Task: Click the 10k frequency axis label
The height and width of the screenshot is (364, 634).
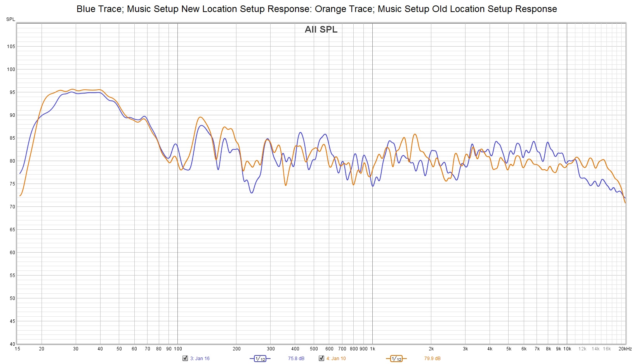Action: click(567, 349)
